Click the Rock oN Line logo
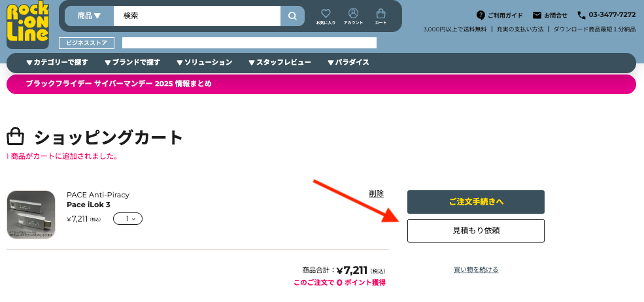 (x=27, y=25)
